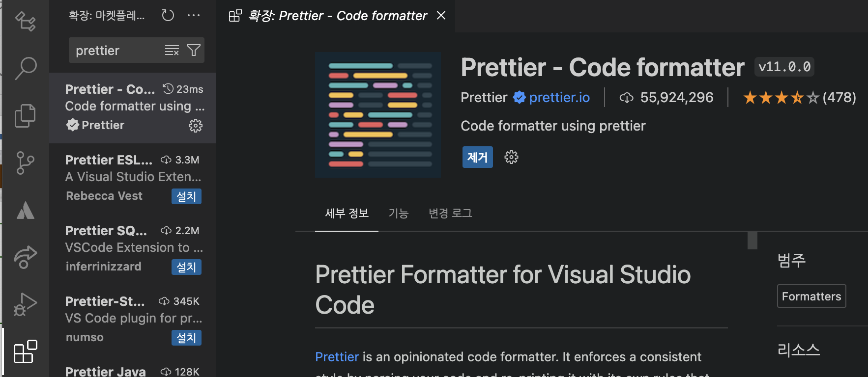Click the star rating for Prettier

click(x=781, y=98)
